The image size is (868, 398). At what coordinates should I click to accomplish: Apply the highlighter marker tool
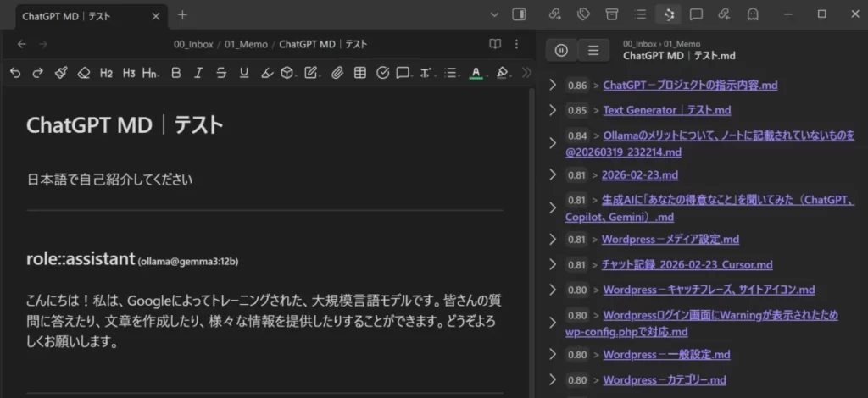pyautogui.click(x=267, y=73)
